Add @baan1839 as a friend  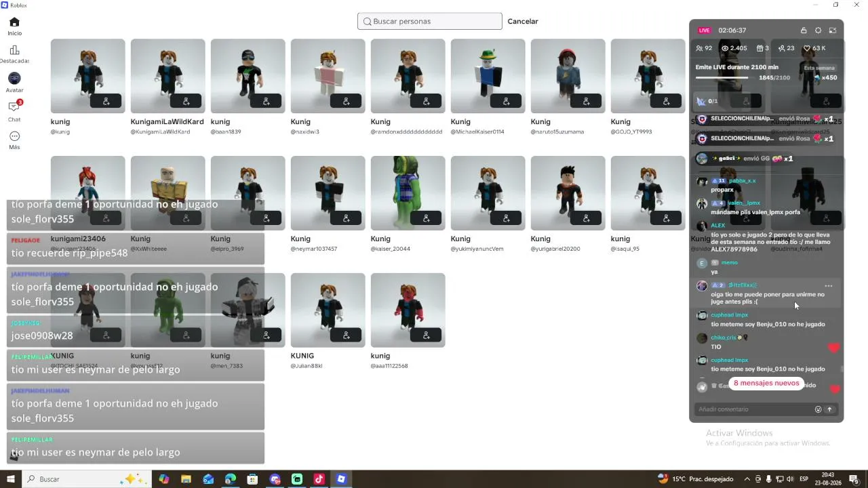267,101
